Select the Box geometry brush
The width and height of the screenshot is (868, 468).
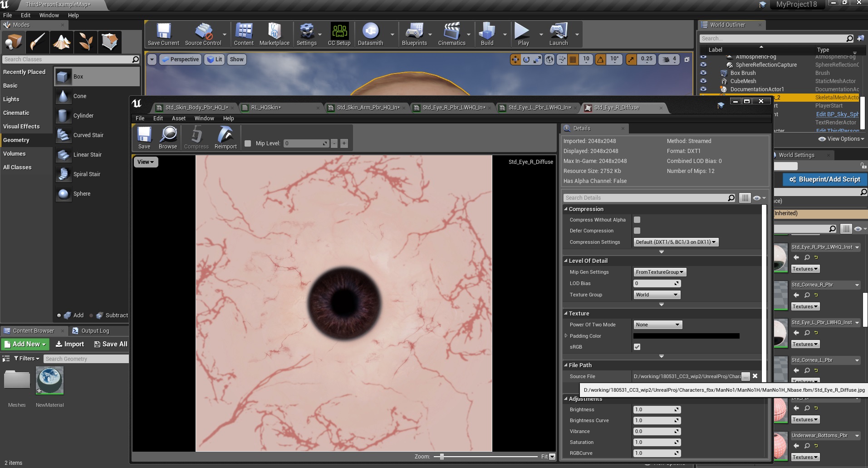coord(97,77)
